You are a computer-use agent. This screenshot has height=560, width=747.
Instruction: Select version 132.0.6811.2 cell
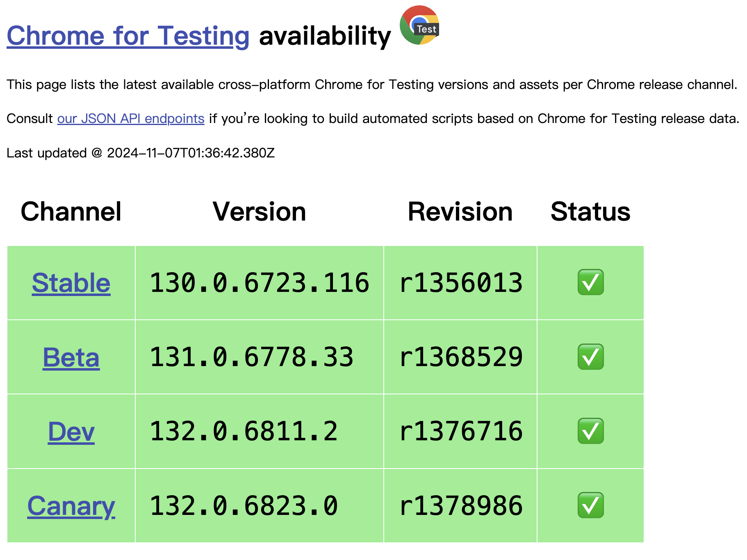[x=260, y=431]
